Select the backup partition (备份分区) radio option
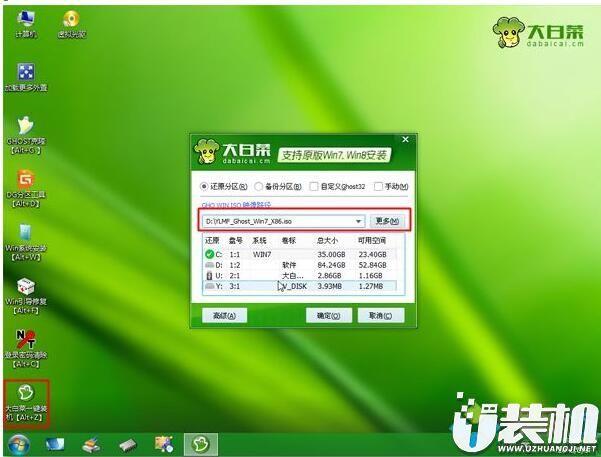Screen dimensions: 601x457 coord(278,187)
